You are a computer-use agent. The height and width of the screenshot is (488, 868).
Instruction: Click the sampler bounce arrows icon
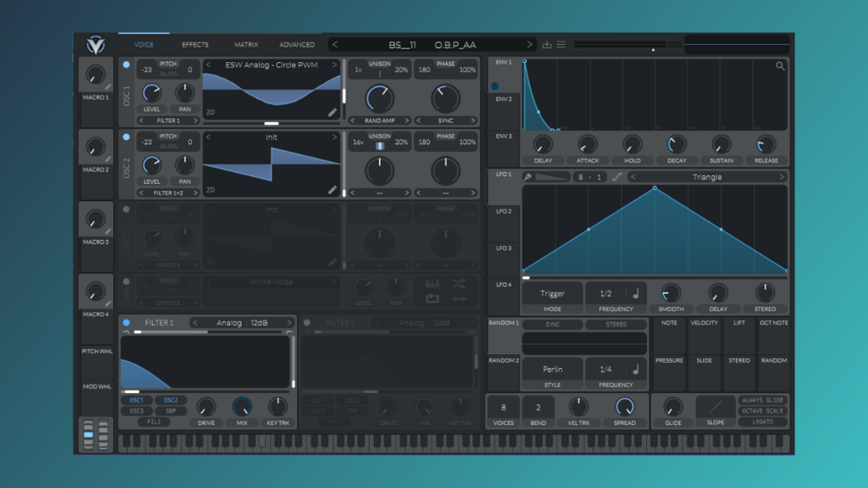(459, 299)
